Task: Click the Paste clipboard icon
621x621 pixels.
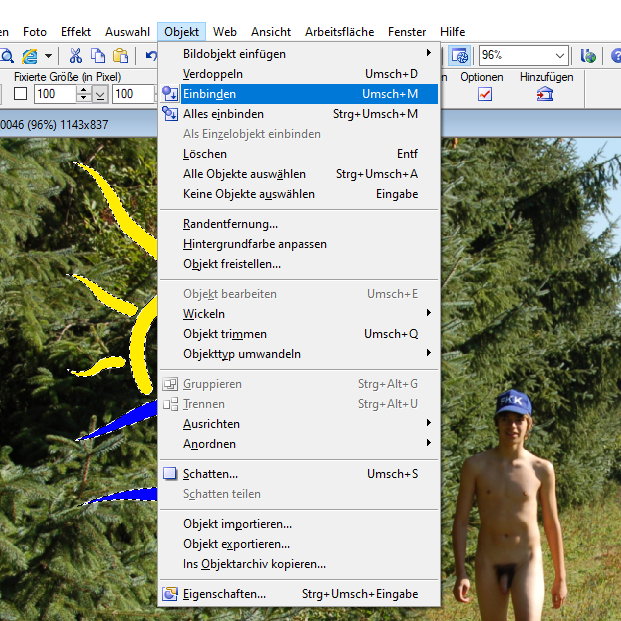Action: point(120,56)
